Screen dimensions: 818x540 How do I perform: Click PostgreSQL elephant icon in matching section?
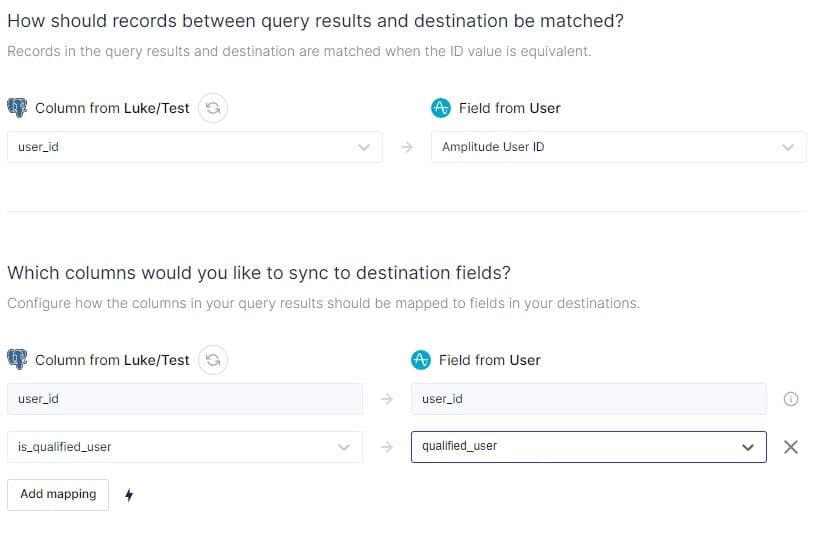click(x=17, y=108)
